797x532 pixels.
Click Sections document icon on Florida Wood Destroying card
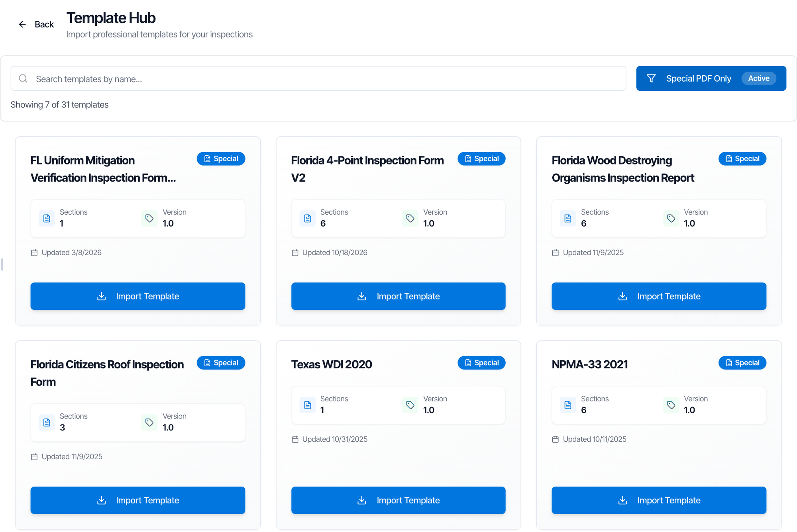pyautogui.click(x=568, y=218)
